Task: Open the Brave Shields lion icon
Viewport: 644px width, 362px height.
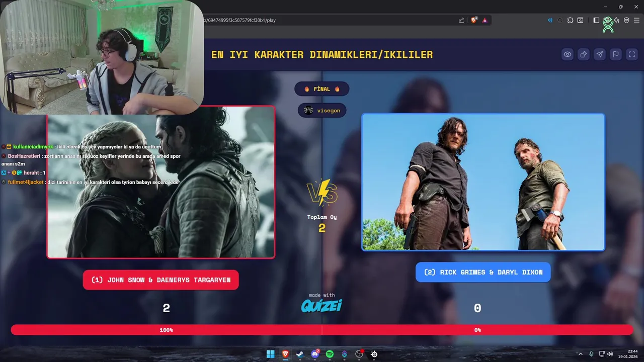Action: click(x=474, y=20)
